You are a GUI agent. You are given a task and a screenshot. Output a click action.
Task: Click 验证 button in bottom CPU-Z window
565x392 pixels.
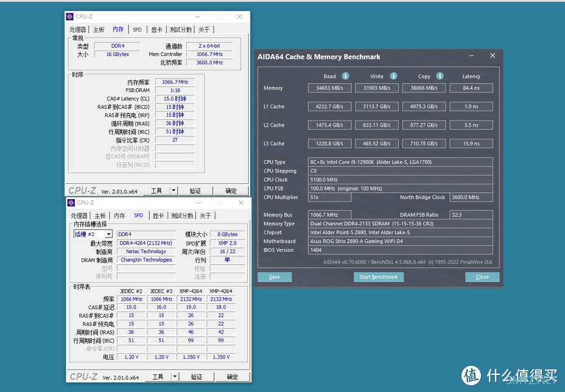(x=197, y=377)
